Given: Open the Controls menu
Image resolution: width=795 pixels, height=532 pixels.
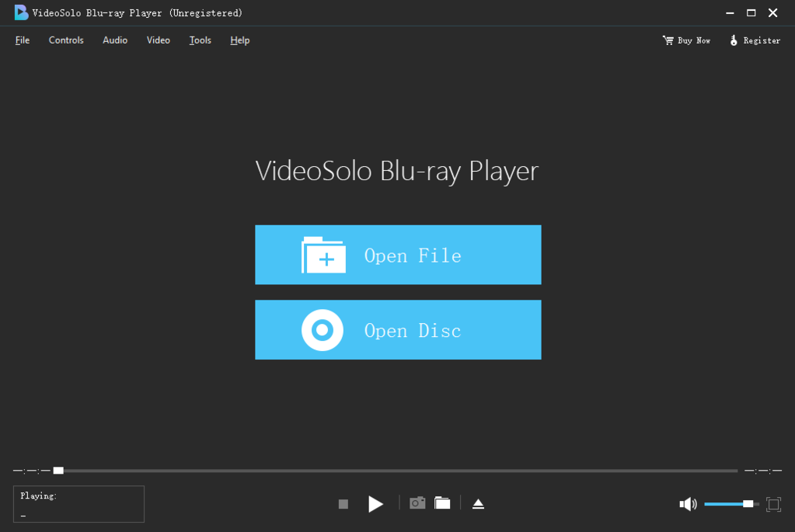Looking at the screenshot, I should (66, 40).
